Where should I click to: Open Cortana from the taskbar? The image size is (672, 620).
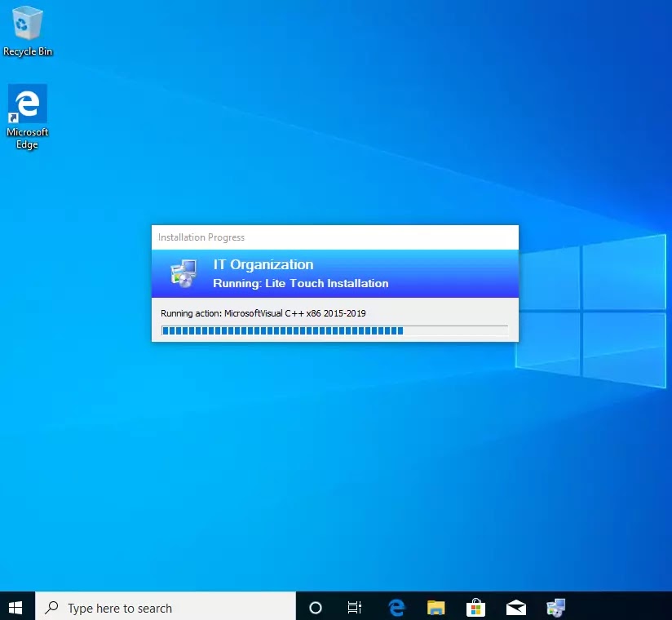click(x=316, y=607)
